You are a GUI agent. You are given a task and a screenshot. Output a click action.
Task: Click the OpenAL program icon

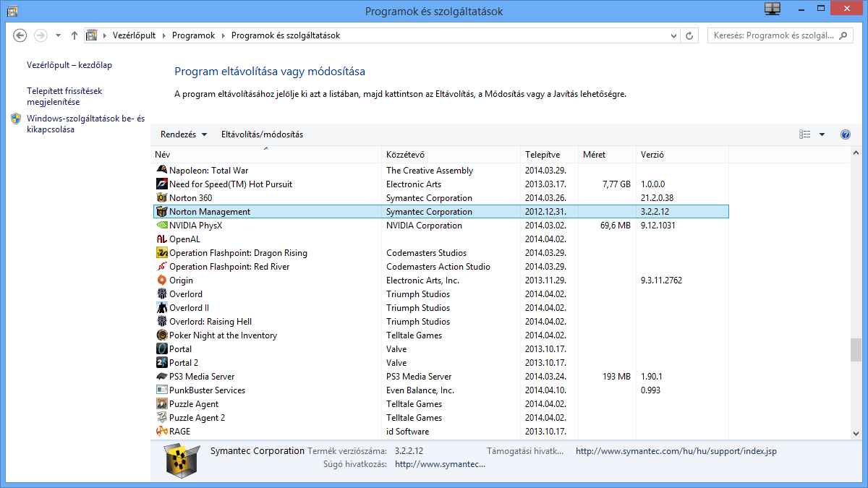click(x=162, y=239)
